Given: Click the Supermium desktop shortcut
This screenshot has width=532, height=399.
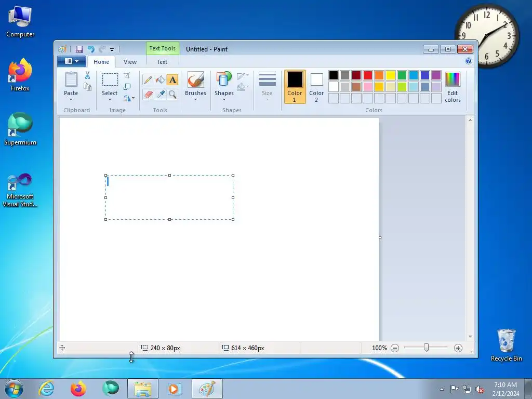Looking at the screenshot, I should click(x=20, y=129).
